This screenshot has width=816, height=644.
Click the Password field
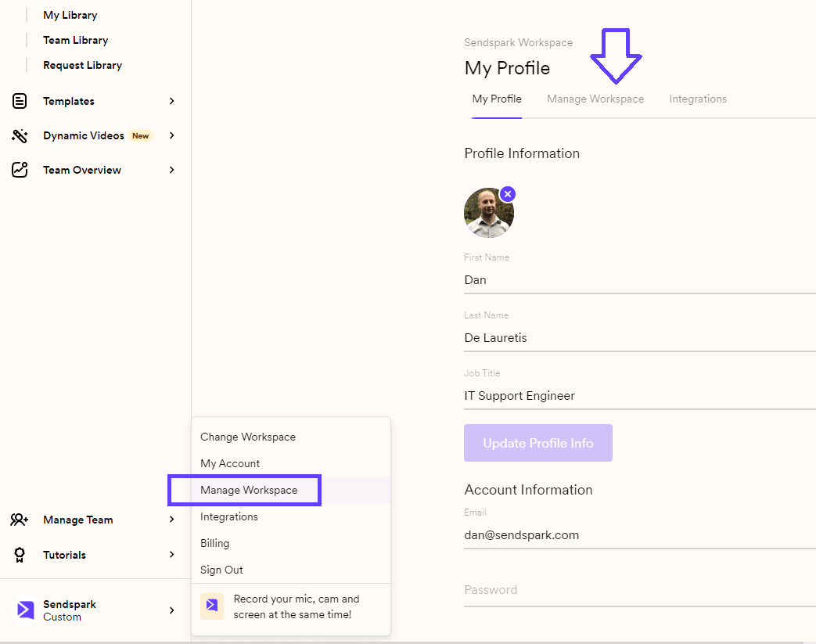(x=640, y=590)
